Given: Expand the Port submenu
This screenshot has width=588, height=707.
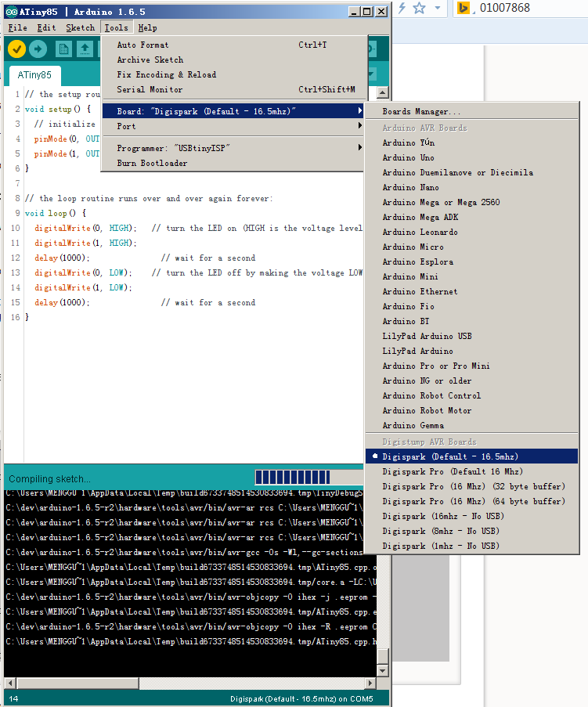Looking at the screenshot, I should pos(233,126).
